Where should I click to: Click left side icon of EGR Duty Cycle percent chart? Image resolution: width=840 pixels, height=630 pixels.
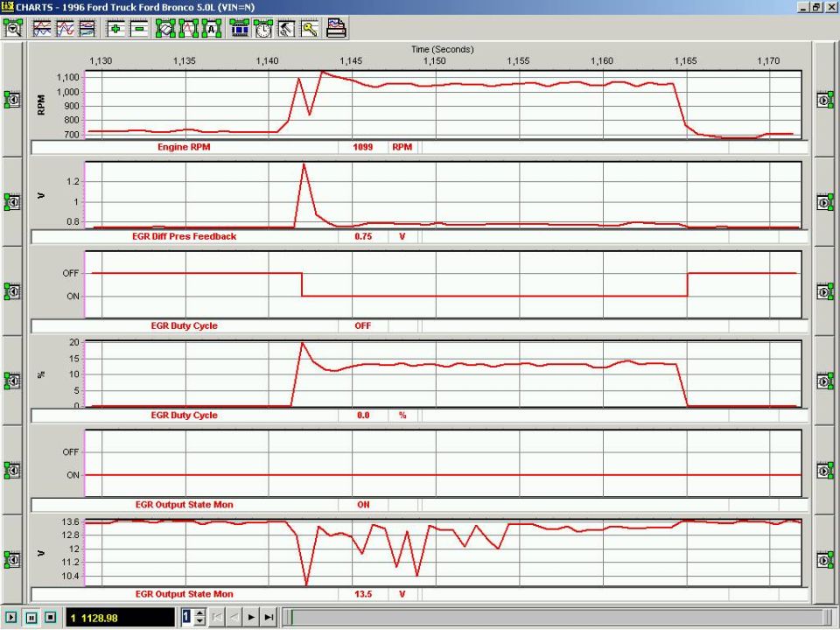tap(12, 381)
